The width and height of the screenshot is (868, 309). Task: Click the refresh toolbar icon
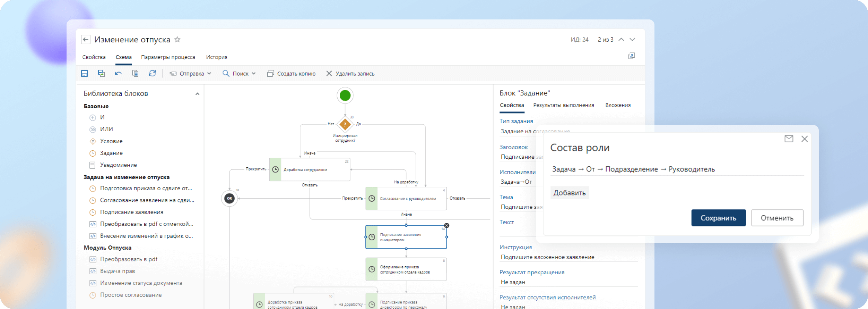pos(152,73)
